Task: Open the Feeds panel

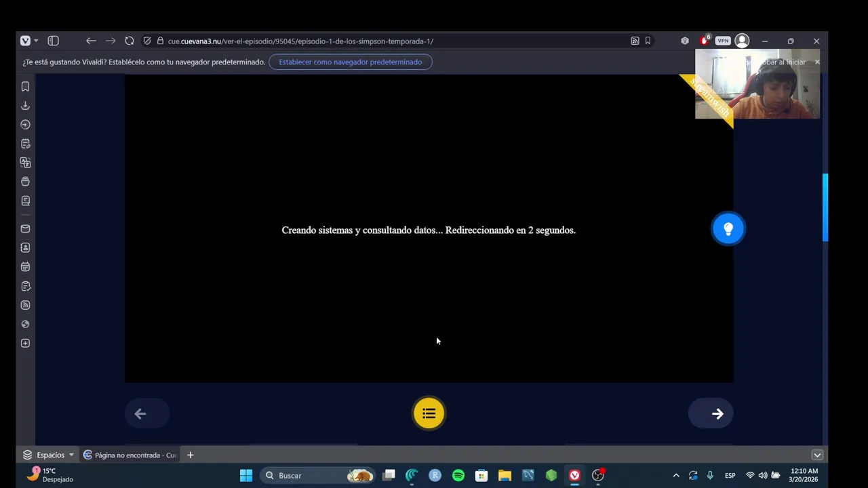Action: click(25, 305)
